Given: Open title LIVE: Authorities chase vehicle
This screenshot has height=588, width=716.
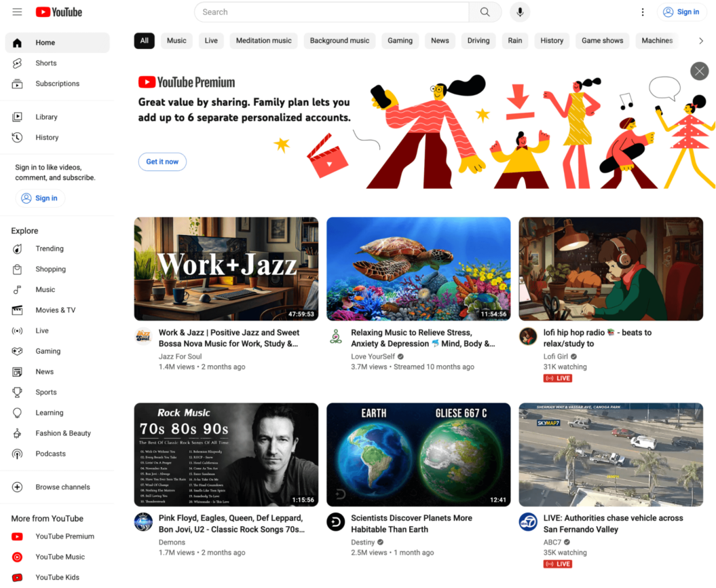Looking at the screenshot, I should coord(613,523).
